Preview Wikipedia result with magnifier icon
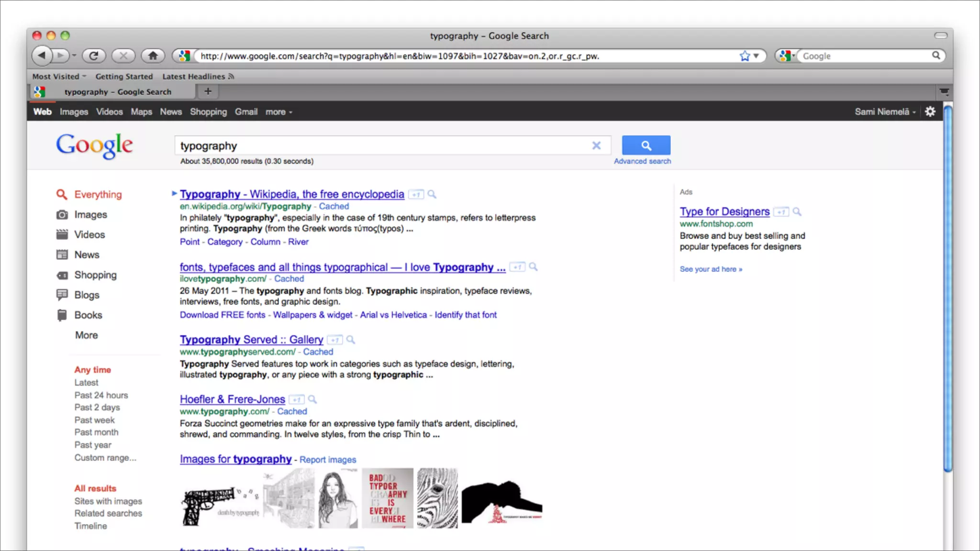 tap(432, 194)
